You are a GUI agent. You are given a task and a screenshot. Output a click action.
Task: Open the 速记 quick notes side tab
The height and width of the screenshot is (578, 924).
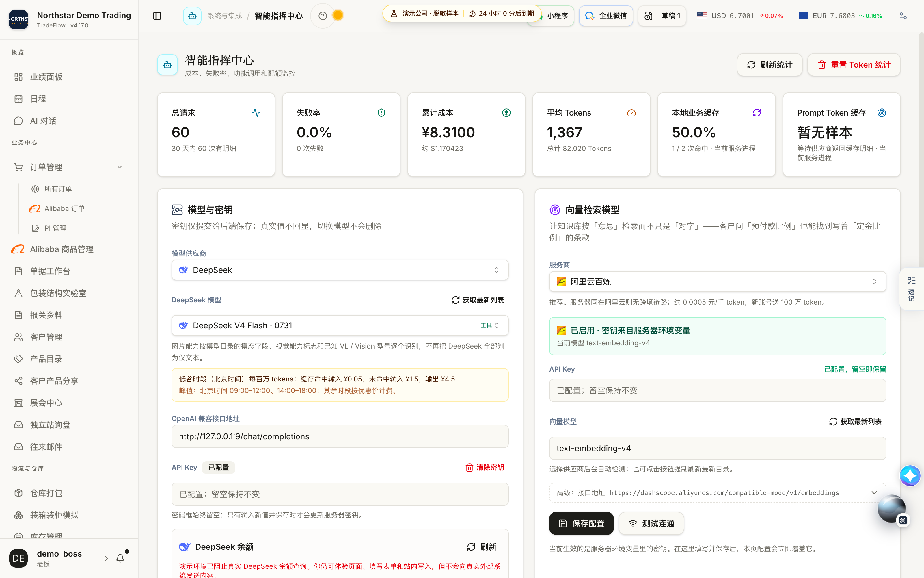coord(911,289)
